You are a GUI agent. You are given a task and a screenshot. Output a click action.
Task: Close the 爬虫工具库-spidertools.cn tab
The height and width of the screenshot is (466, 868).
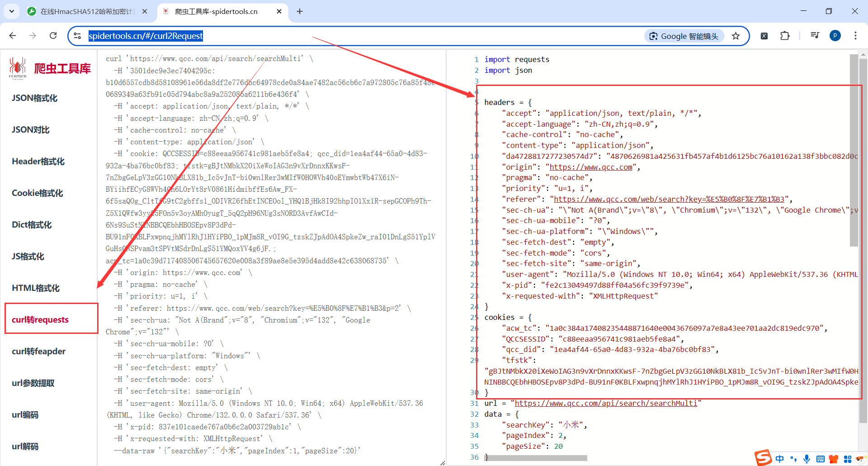279,11
